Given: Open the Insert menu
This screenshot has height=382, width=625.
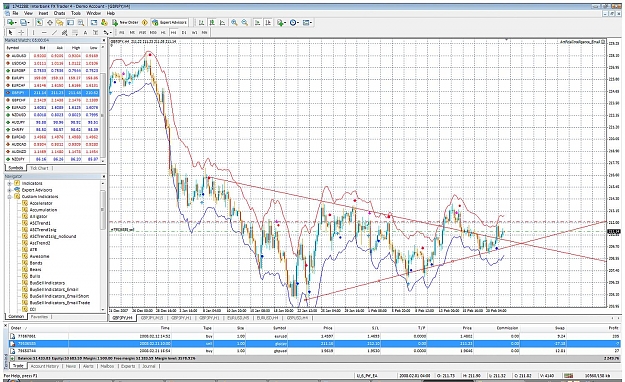Looking at the screenshot, I should tap(43, 13).
